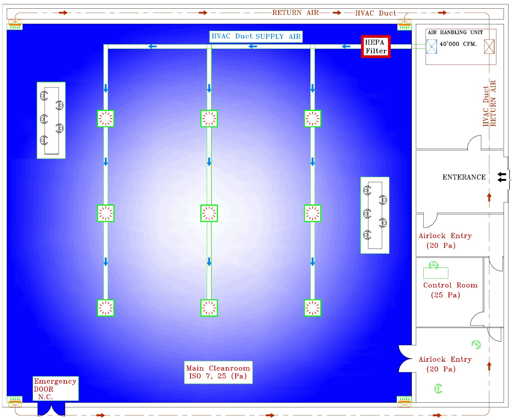Click the 40'000 CFM text

tap(458, 44)
